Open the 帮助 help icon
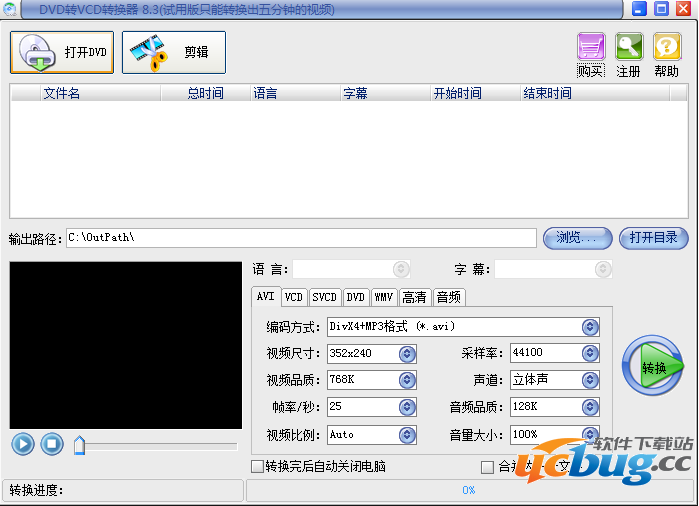699x506 pixels. coord(666,48)
